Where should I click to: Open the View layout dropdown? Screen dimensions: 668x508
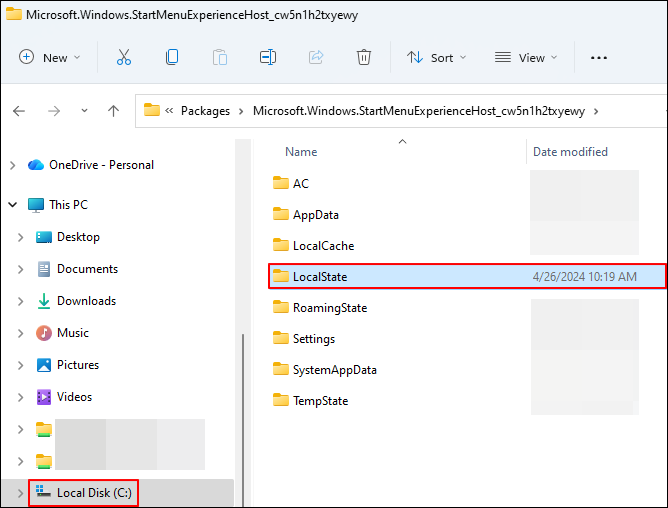526,57
